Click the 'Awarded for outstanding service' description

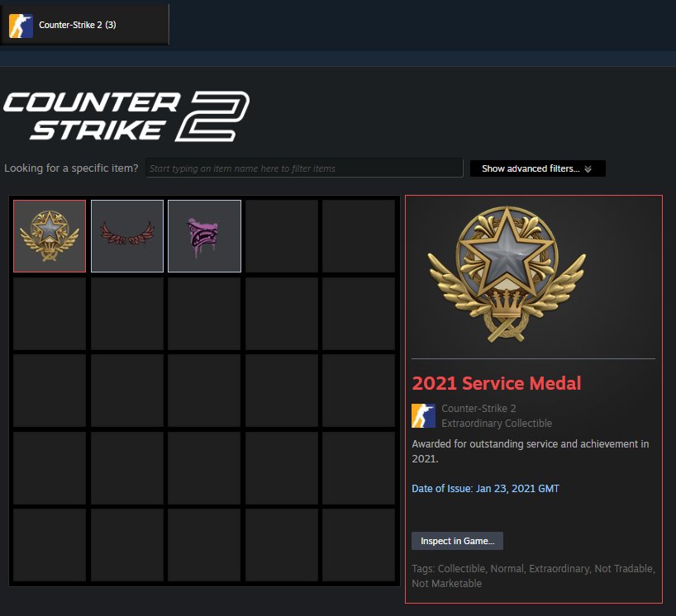click(531, 451)
